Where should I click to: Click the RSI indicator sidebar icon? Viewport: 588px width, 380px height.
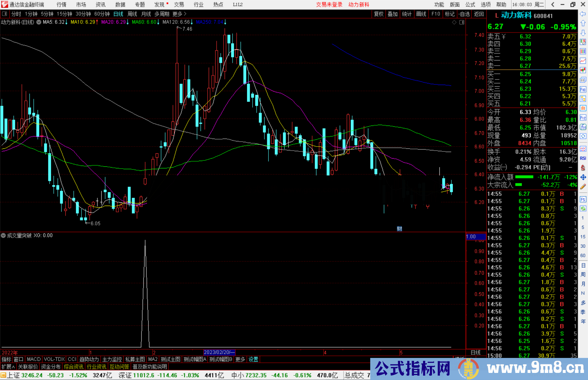coord(583,158)
